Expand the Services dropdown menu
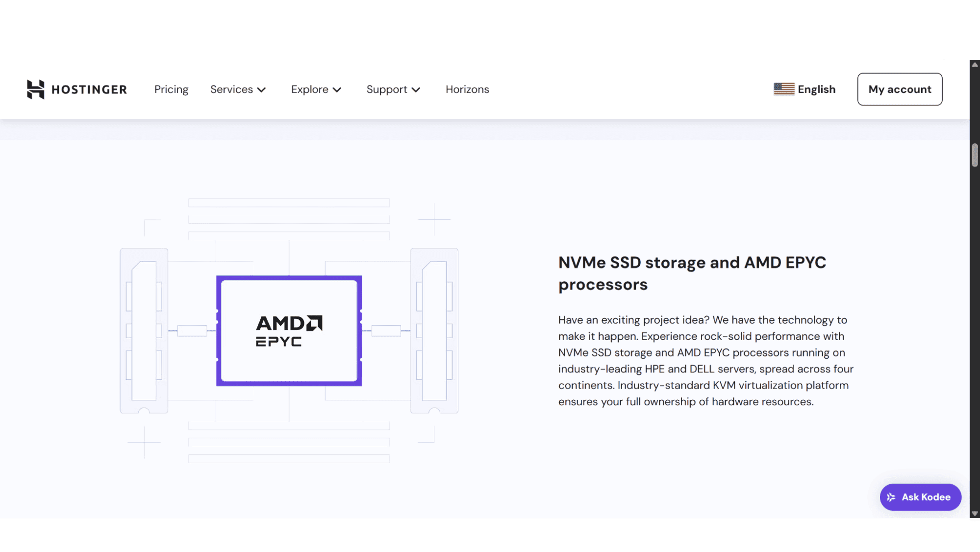 238,89
